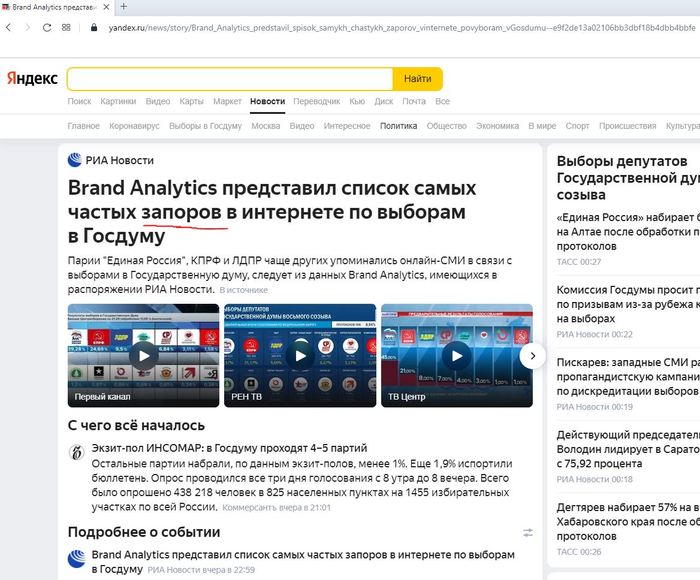Click the browser back arrow
Viewport: 700px width, 580px height.
pyautogui.click(x=9, y=27)
